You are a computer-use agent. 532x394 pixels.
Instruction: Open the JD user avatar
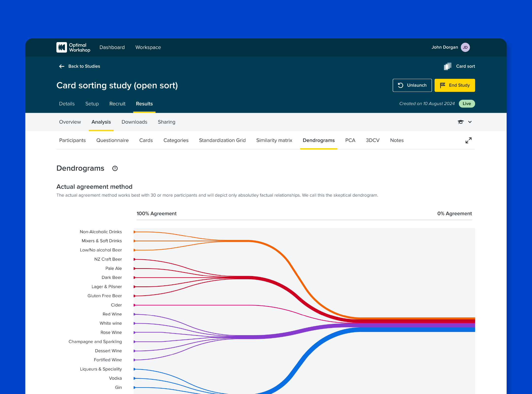465,47
